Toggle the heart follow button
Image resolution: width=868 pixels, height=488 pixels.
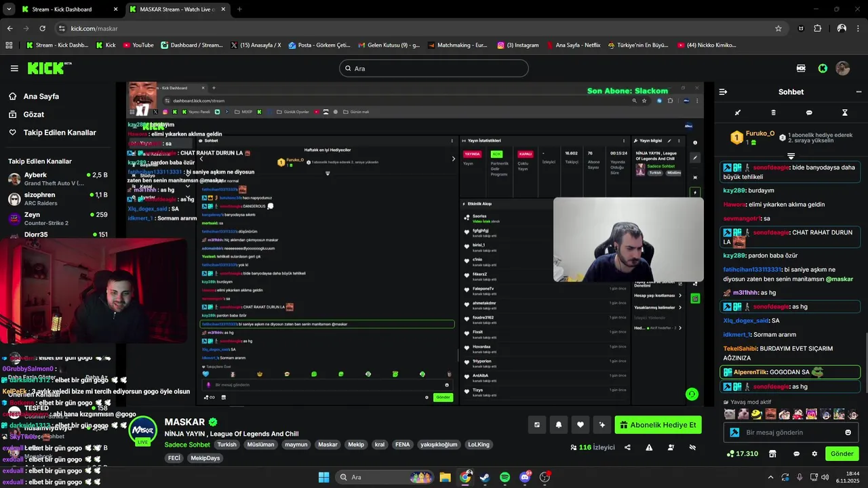580,425
